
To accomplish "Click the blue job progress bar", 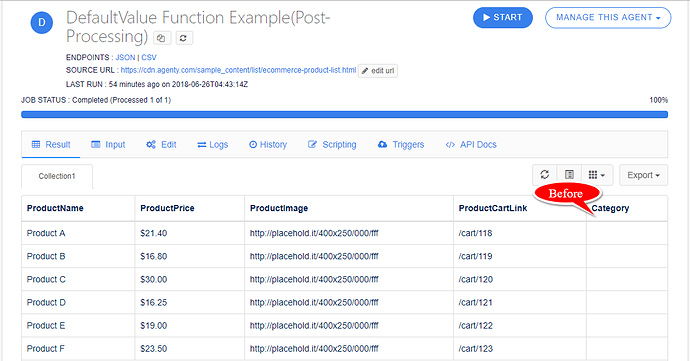I will click(x=345, y=114).
